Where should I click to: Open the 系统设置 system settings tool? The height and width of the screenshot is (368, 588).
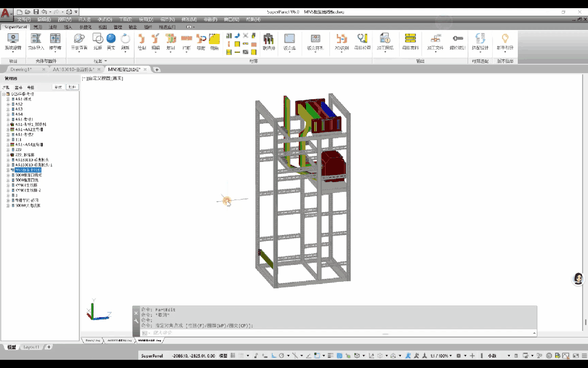pos(13,41)
